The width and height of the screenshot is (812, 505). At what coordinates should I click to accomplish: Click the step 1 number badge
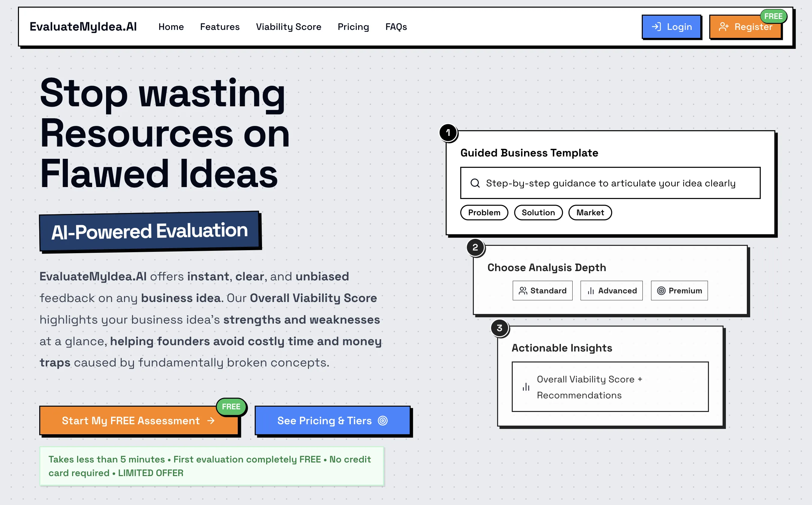[x=448, y=133]
